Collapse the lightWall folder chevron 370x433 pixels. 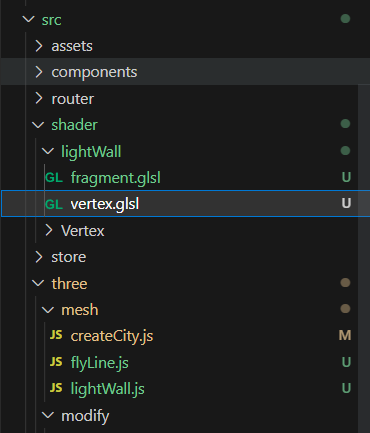[x=48, y=151]
